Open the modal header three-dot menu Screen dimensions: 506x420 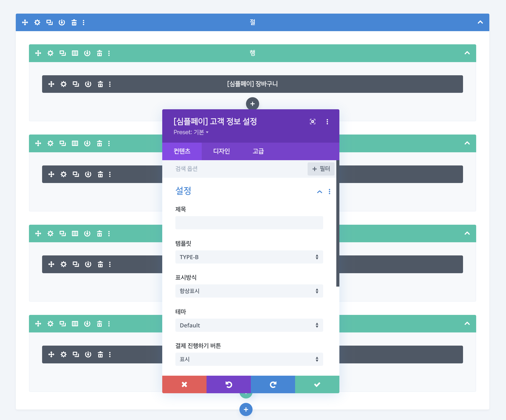(x=327, y=122)
